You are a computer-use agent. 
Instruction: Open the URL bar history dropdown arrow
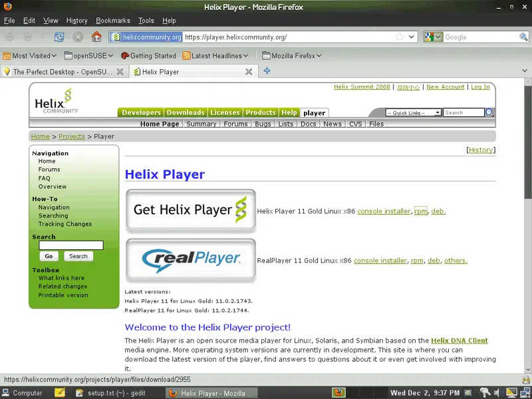pos(412,37)
